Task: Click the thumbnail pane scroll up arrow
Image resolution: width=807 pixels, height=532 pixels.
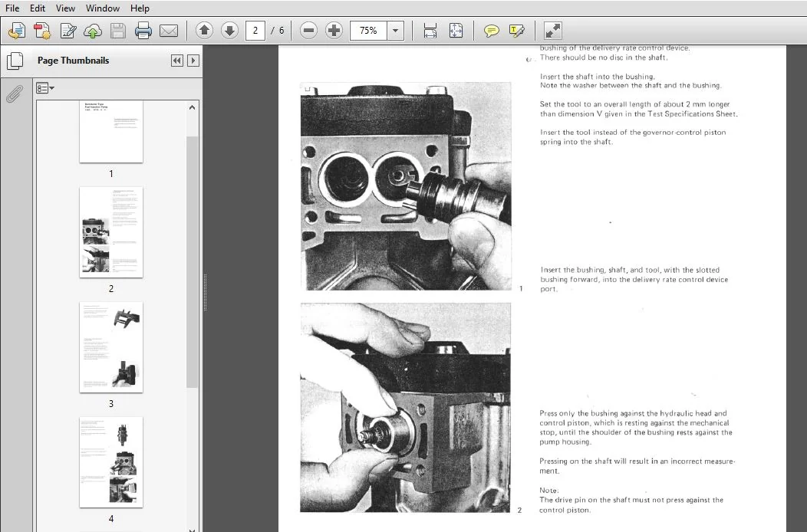Action: 192,107
